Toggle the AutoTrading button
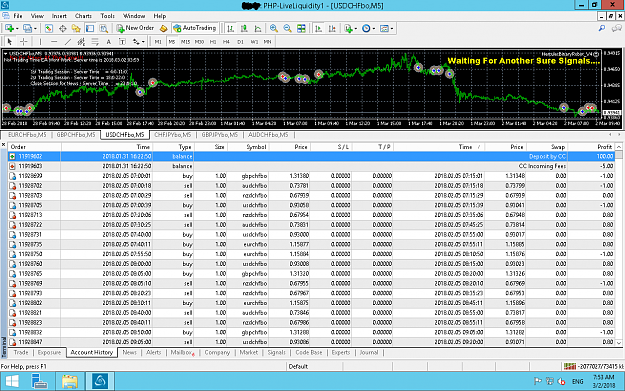Viewport: 625px width, 391px height. (x=195, y=28)
